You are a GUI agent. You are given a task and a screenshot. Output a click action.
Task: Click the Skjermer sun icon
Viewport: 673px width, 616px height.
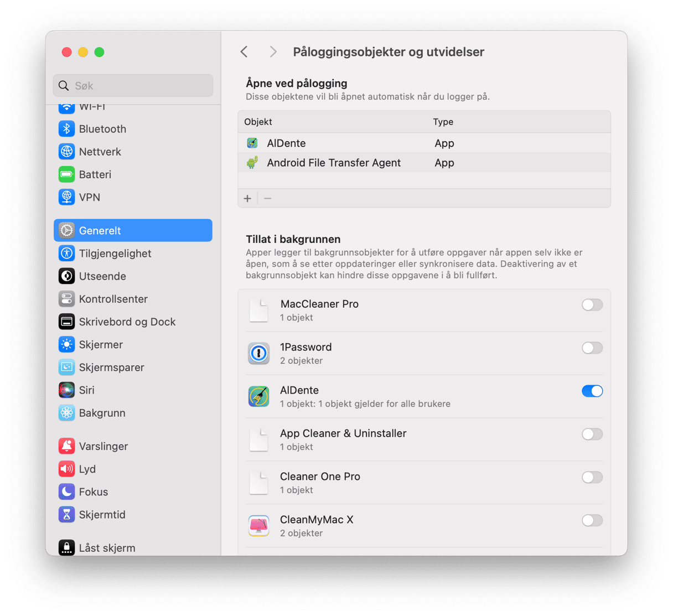pos(67,344)
